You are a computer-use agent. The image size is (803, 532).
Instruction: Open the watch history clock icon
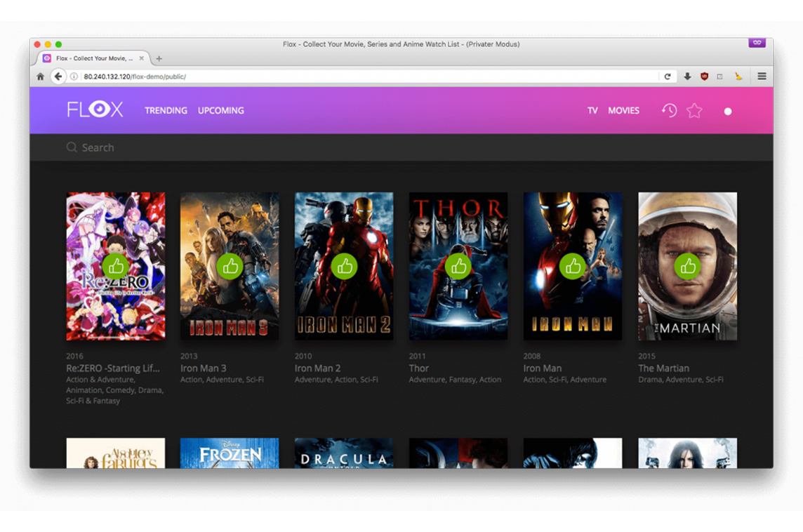[x=669, y=110]
